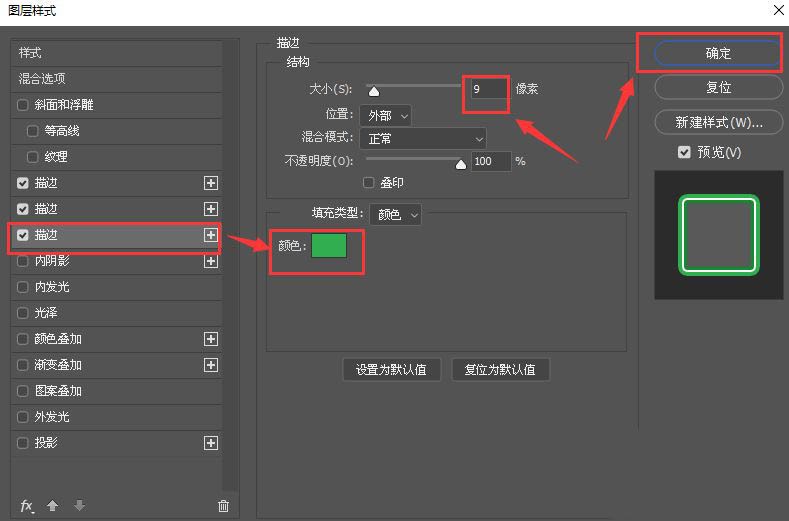The image size is (789, 521).
Task: Click the plus icon beside 投影
Action: coord(211,443)
